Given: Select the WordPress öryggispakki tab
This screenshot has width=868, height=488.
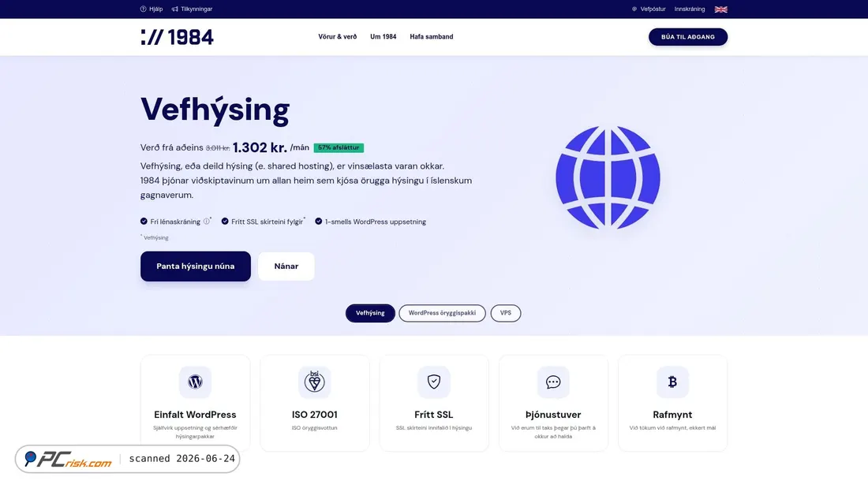Looking at the screenshot, I should tap(442, 313).
